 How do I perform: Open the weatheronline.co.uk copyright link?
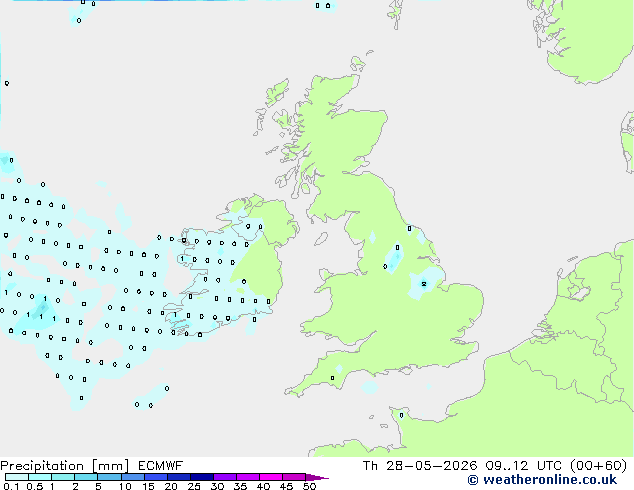(542, 480)
